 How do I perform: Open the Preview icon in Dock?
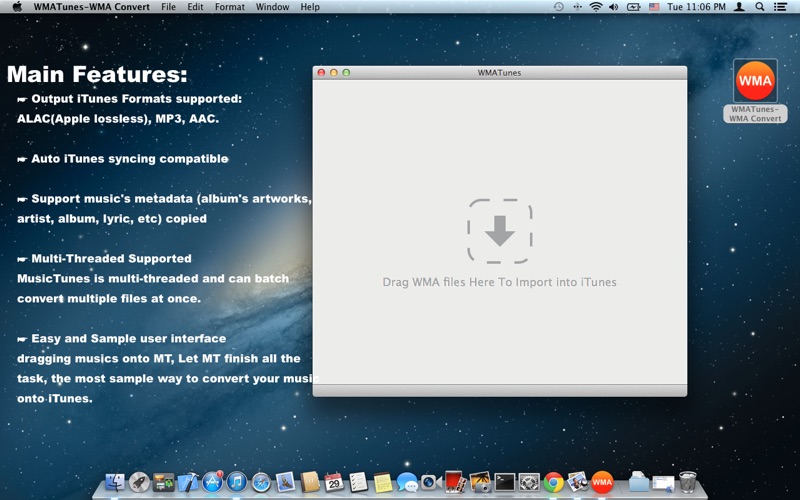(578, 482)
